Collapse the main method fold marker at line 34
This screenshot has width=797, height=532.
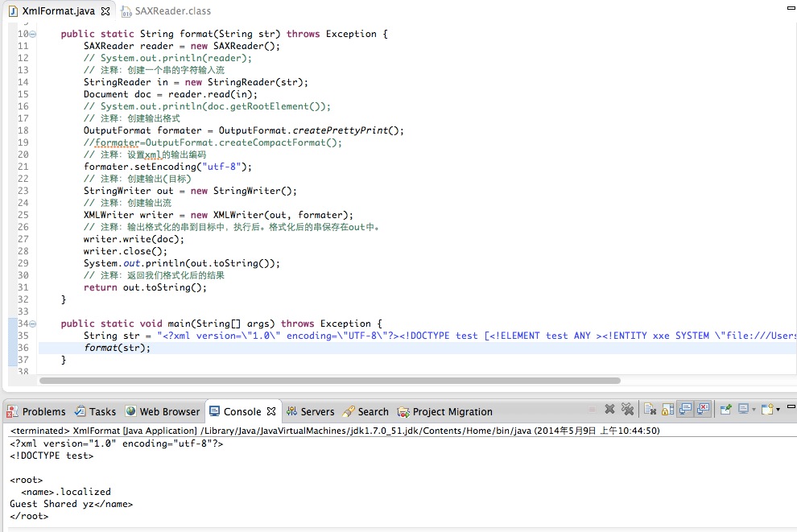(x=32, y=324)
